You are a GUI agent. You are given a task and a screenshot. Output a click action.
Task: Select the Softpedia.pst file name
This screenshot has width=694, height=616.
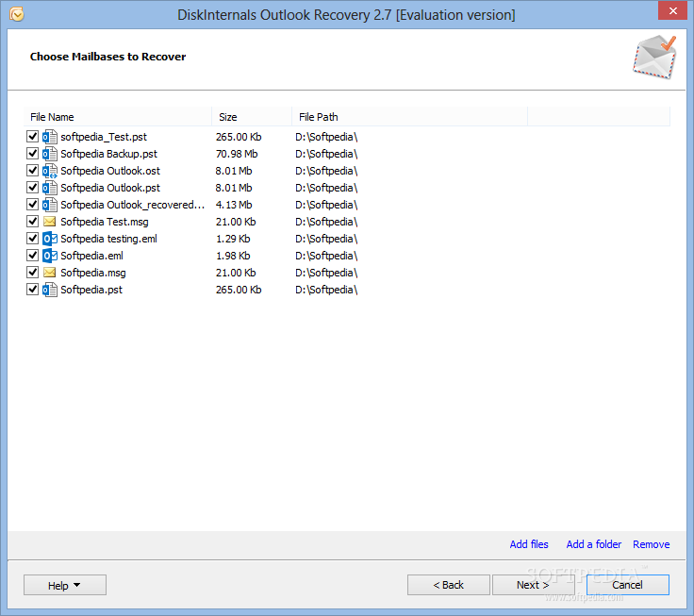(91, 290)
